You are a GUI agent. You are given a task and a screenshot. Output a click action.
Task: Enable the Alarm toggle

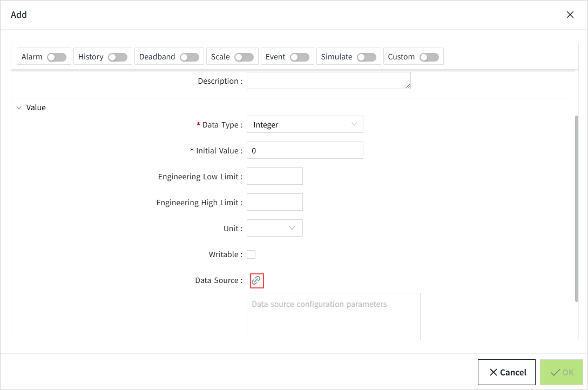coord(57,57)
